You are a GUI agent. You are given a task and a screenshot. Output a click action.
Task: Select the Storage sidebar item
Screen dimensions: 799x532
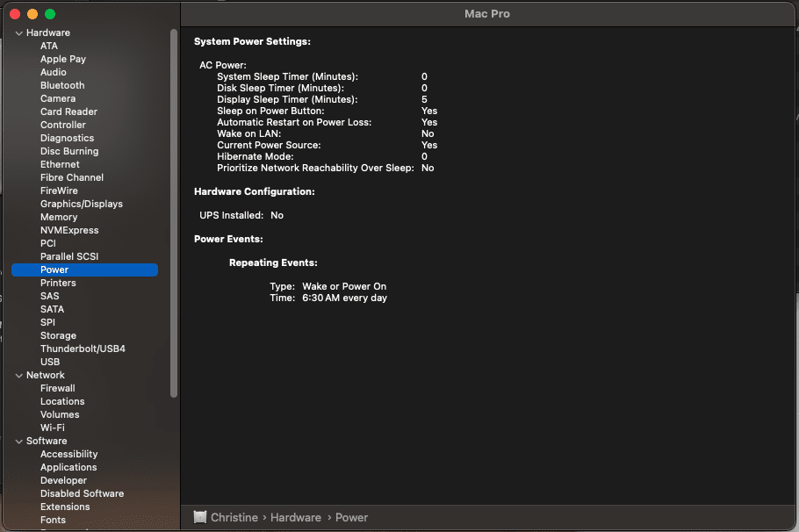[58, 335]
